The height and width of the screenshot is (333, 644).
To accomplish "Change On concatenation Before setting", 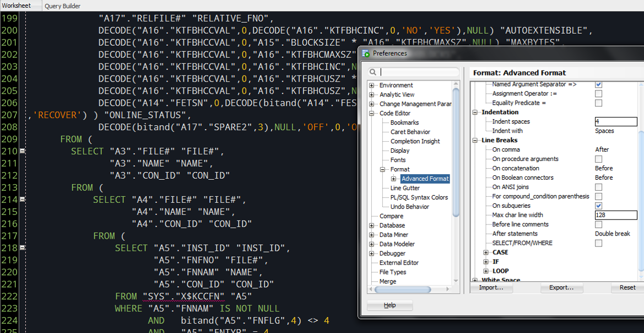I will (604, 168).
